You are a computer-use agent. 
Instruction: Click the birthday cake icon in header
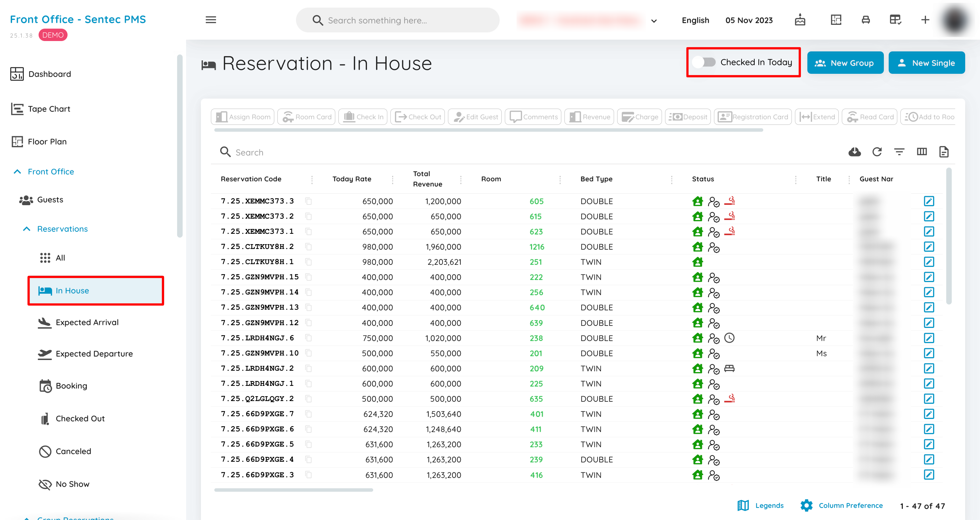coord(800,20)
